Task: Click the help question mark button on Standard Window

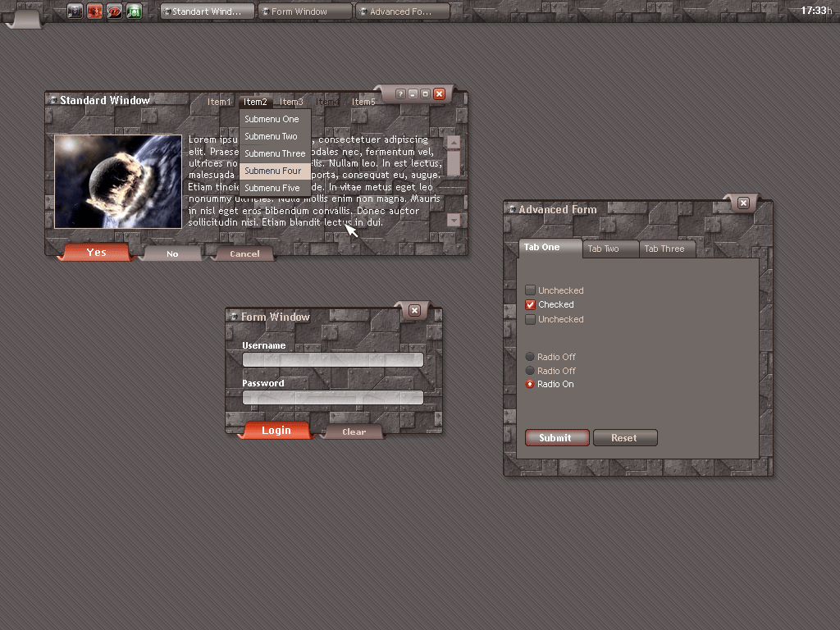Action: click(400, 94)
